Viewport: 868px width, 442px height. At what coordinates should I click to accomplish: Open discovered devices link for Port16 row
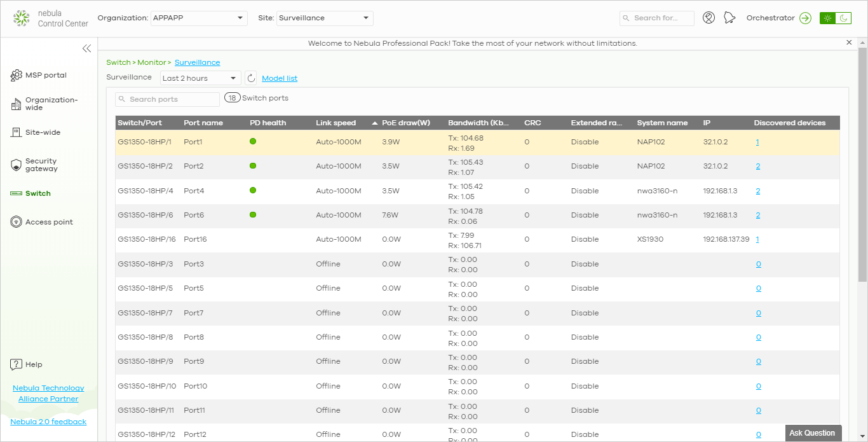(x=757, y=239)
